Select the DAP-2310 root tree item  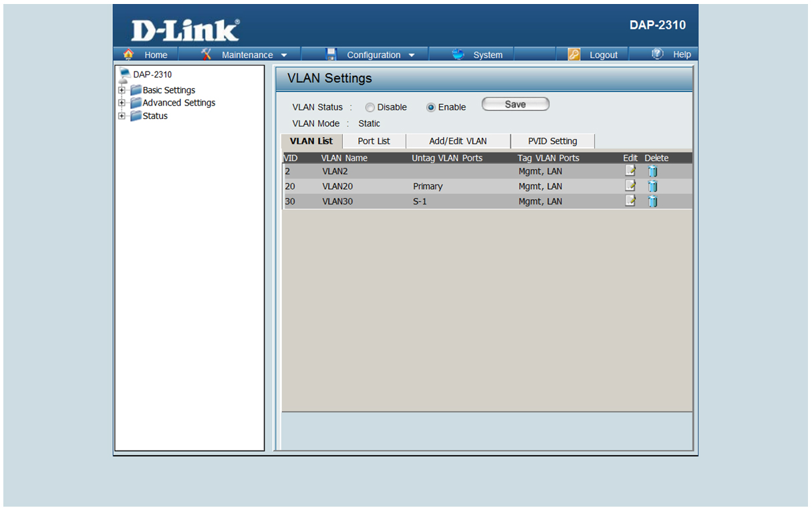[152, 74]
